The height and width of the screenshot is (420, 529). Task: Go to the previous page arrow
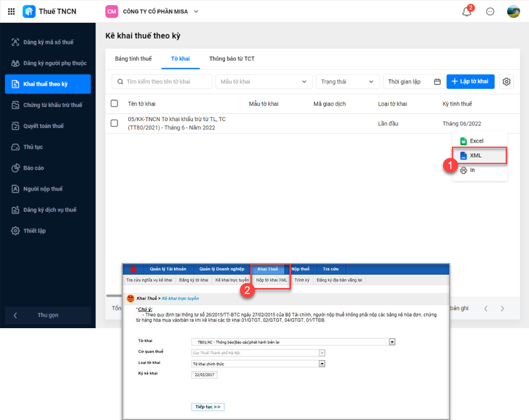(486, 308)
